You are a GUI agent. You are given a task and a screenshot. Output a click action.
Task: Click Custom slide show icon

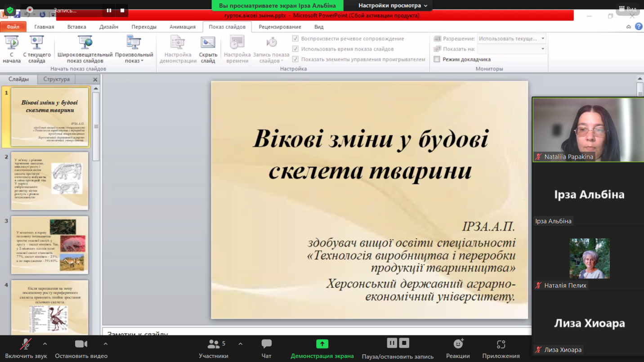(134, 44)
